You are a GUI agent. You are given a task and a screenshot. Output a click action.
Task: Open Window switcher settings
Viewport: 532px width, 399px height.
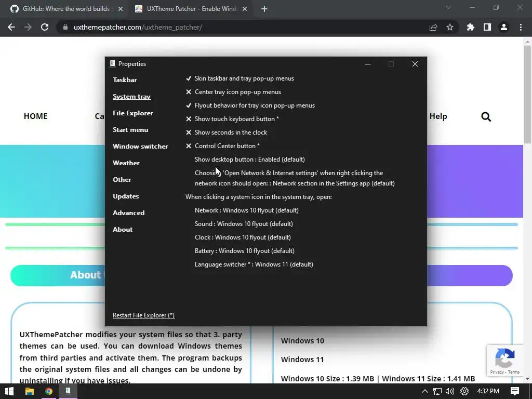pos(140,146)
